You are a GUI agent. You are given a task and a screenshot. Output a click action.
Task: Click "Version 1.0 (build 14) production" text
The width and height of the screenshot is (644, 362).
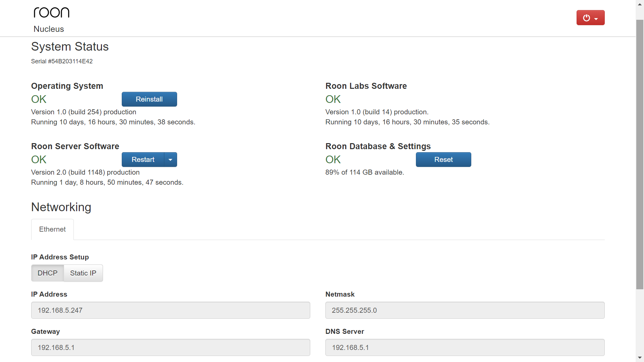tap(377, 112)
